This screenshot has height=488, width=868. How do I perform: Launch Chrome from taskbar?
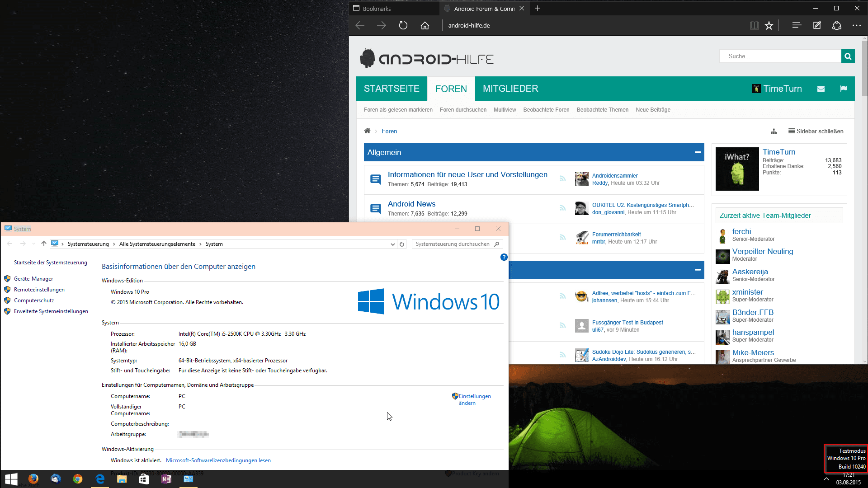pos(78,479)
